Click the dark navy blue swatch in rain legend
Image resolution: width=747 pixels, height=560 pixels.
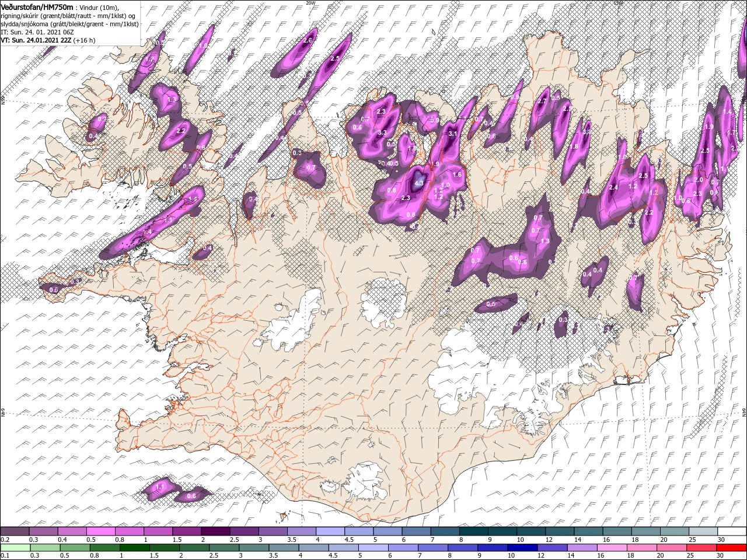pyautogui.click(x=522, y=548)
